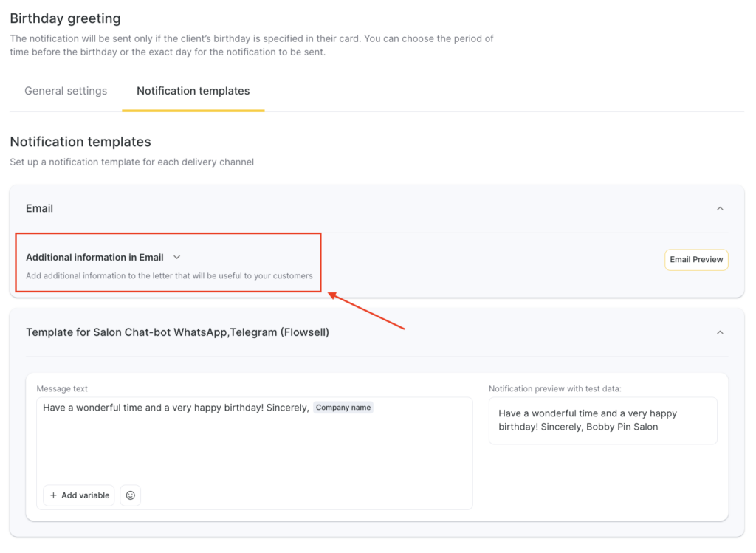This screenshot has height=553, width=756.
Task: Switch to the General settings tab
Action: [66, 91]
